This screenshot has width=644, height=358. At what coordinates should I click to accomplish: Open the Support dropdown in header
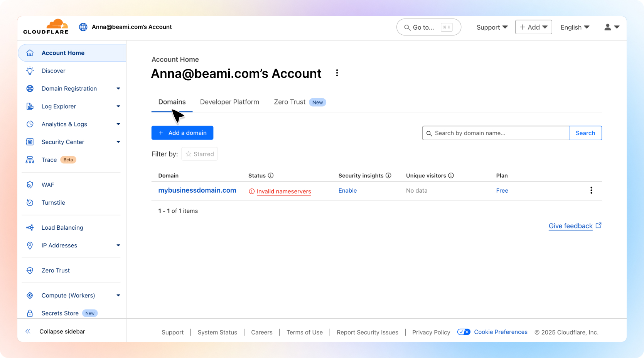(x=492, y=27)
